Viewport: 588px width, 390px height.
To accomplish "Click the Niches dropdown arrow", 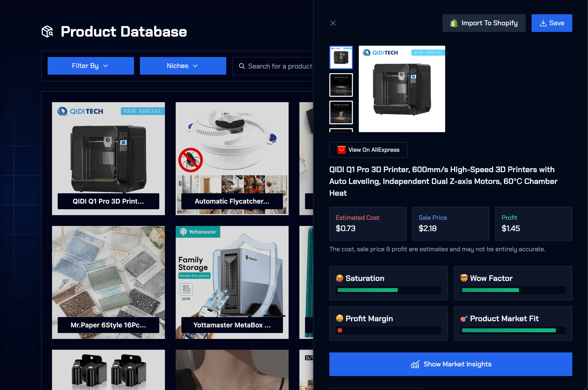I will click(x=196, y=66).
